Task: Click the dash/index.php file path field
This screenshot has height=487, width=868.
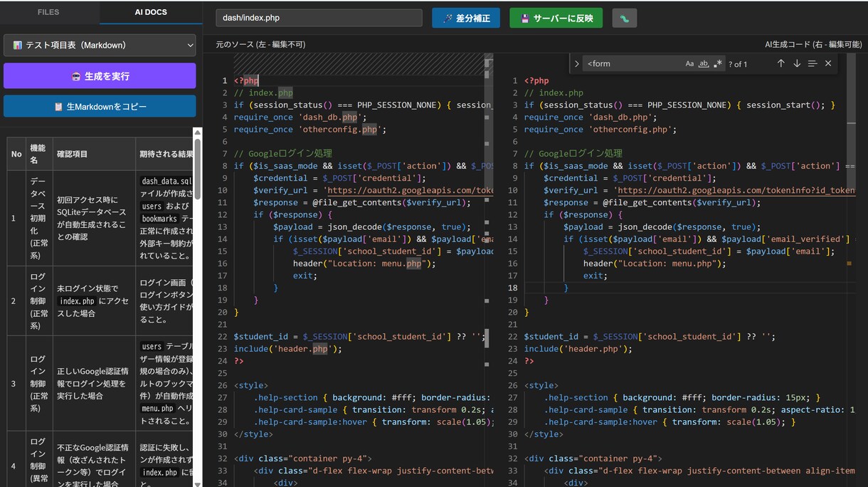Action: 318,18
